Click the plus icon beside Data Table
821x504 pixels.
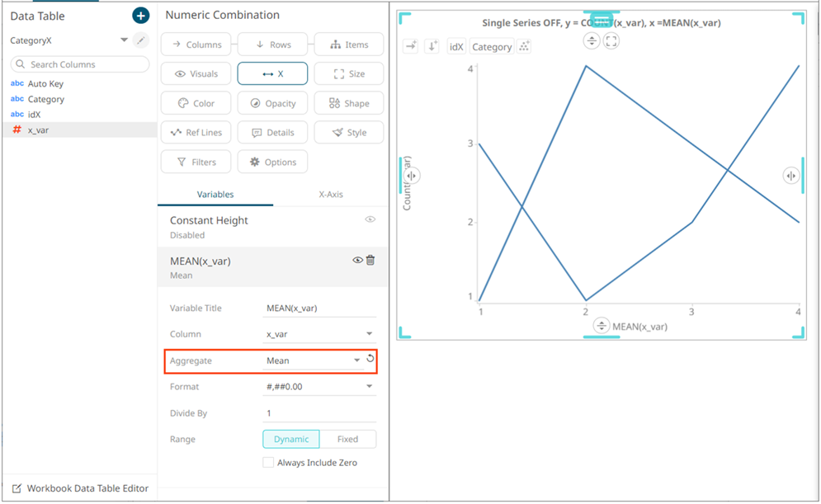click(x=140, y=16)
